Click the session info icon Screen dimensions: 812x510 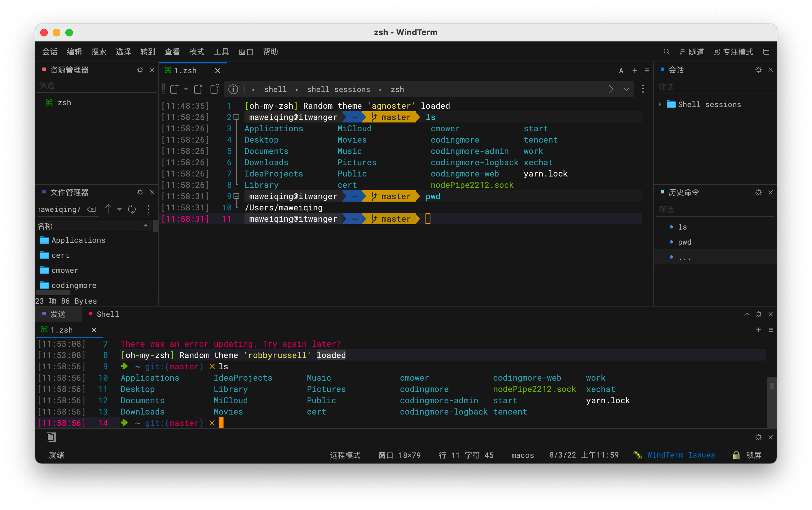[x=233, y=89]
